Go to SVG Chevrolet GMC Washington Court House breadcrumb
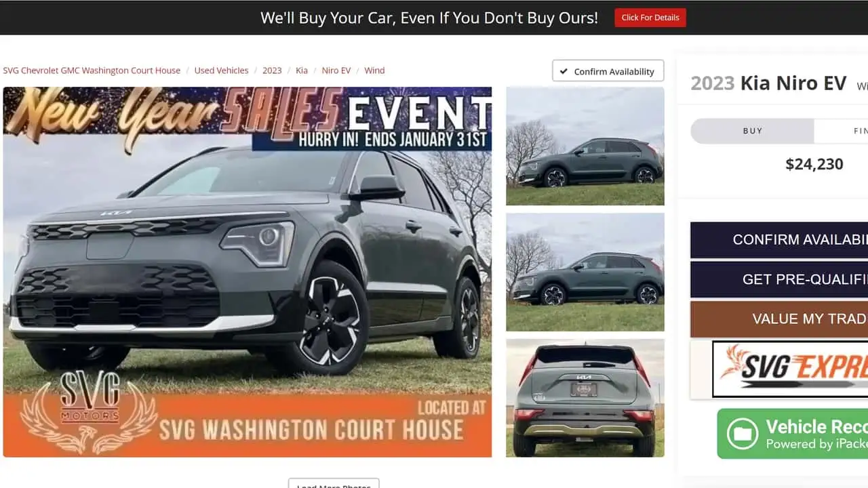The image size is (868, 488). [x=92, y=70]
